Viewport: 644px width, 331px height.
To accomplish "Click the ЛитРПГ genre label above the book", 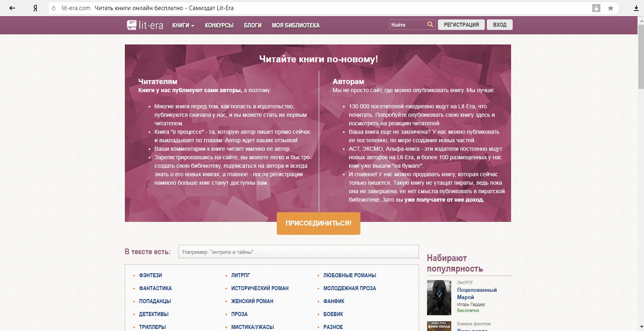I will 465,283.
